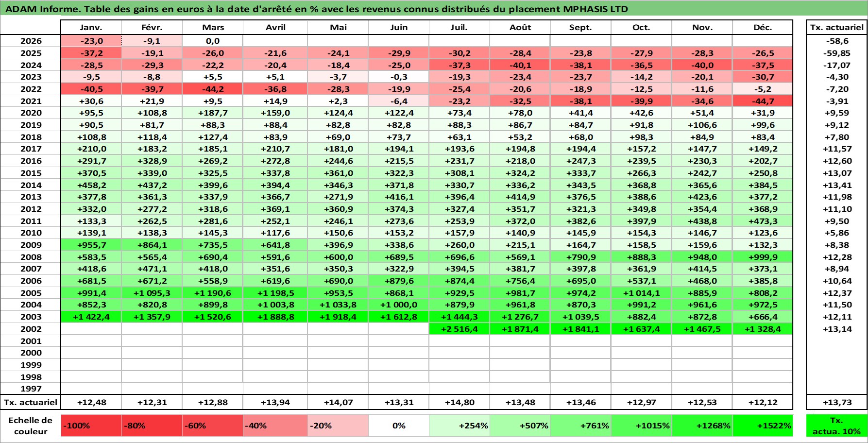Click the +955,7 cell in January 2009
This screenshot has height=443, width=868.
tap(91, 245)
